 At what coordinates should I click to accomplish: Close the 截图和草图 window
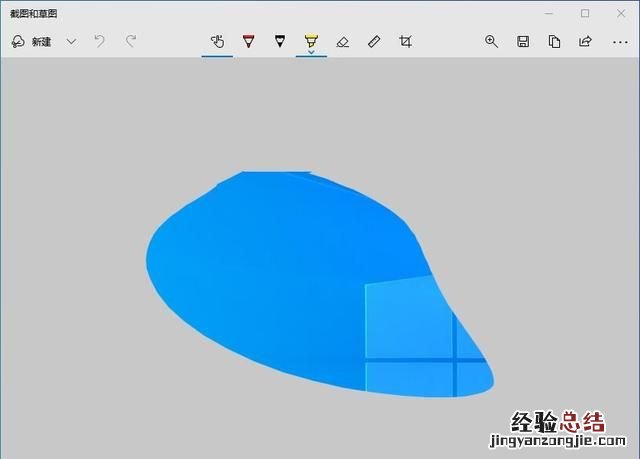(621, 13)
